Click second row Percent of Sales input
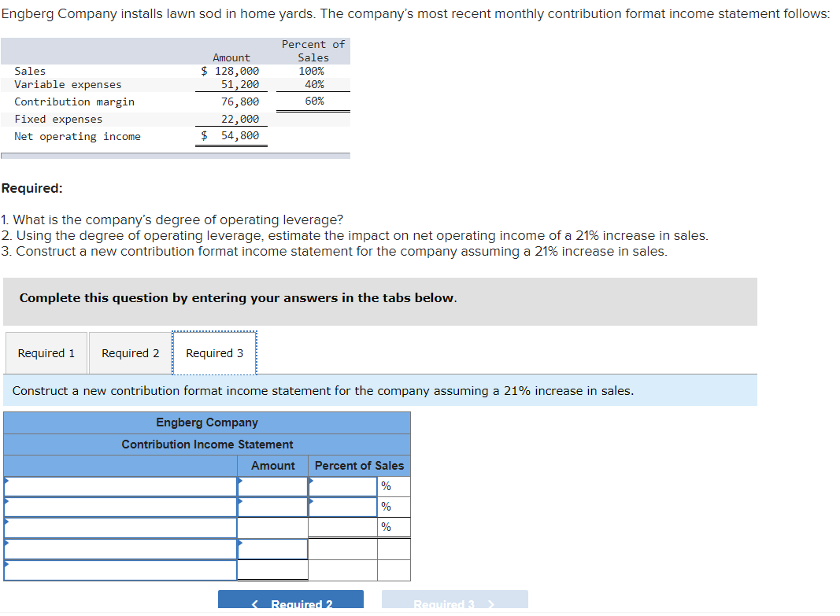 tap(343, 507)
